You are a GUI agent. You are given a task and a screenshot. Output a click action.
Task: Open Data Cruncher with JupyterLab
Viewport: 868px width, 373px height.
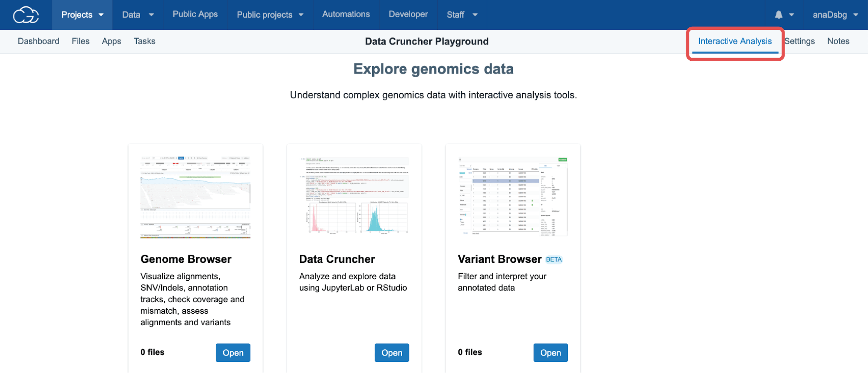[391, 352]
